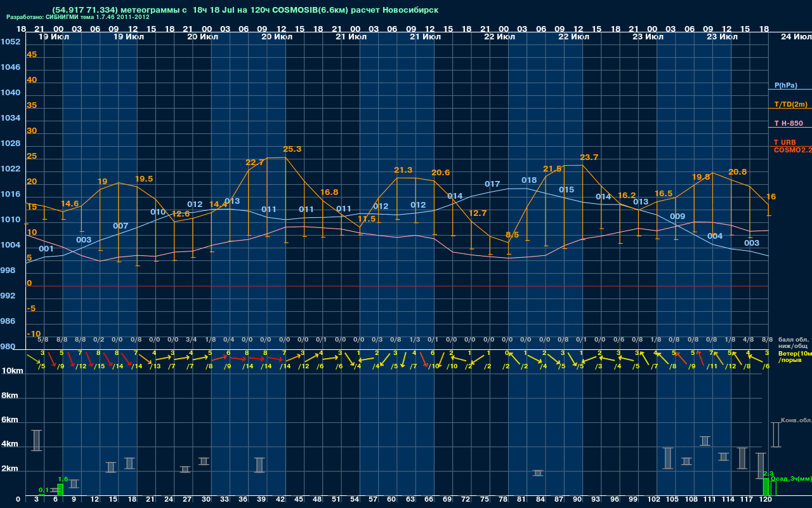Click the 11.5 temperature minimum label

click(x=367, y=219)
